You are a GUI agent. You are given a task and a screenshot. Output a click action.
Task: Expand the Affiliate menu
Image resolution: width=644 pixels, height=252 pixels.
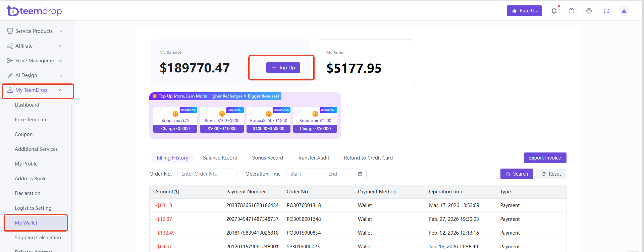[61, 46]
